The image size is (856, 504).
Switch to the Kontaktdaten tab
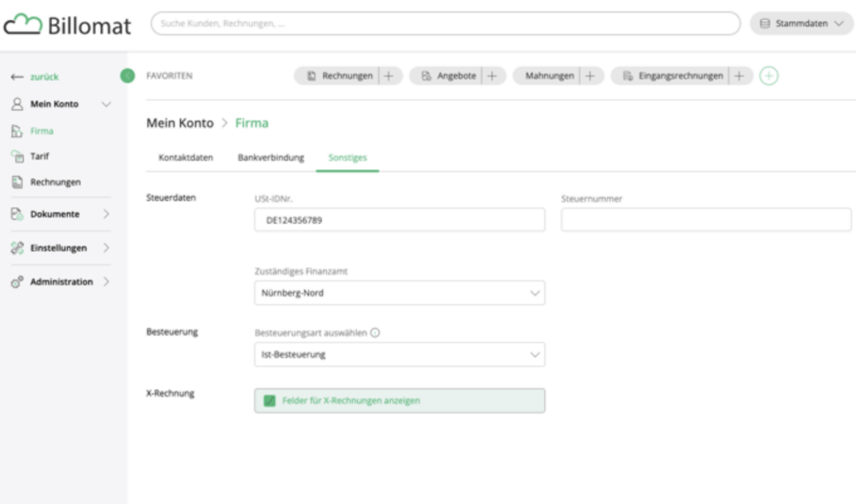(x=186, y=157)
